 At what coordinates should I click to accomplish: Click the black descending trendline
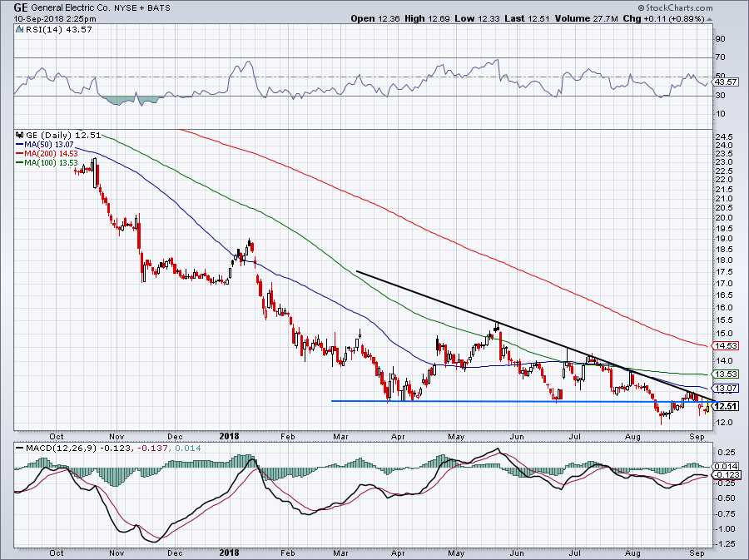click(535, 335)
